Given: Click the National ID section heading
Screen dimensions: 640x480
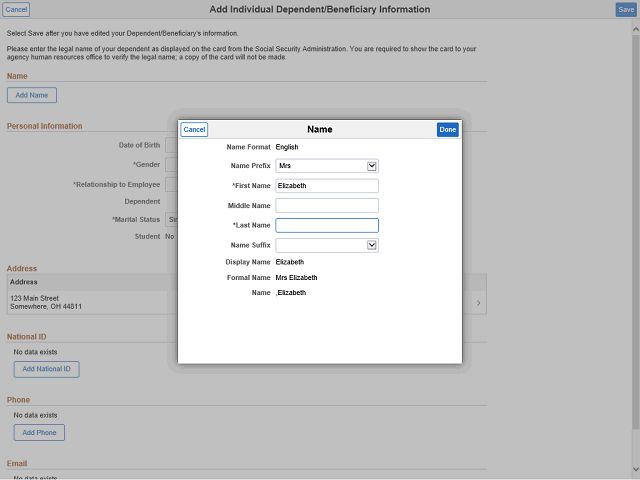Looking at the screenshot, I should tap(27, 337).
